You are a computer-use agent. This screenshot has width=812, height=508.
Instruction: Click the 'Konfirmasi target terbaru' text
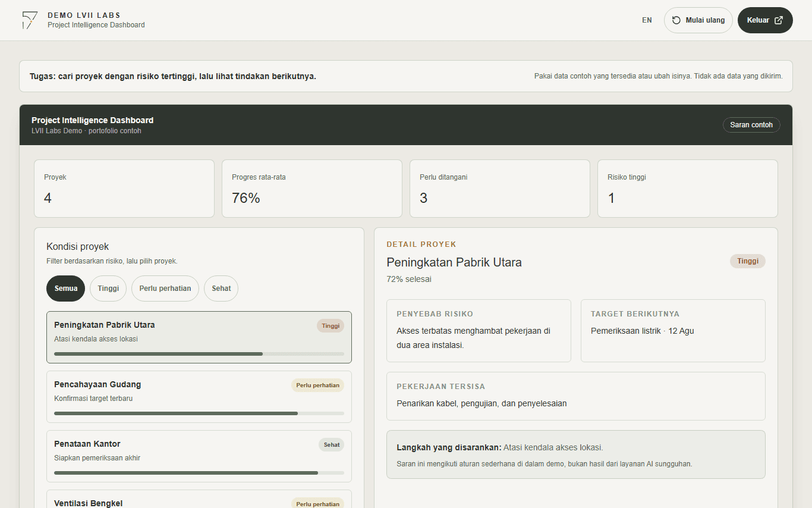pyautogui.click(x=93, y=399)
